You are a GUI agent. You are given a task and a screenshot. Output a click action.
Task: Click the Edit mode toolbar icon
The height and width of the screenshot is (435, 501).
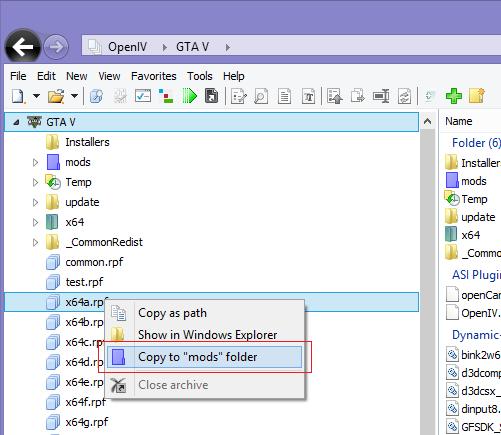click(x=96, y=96)
